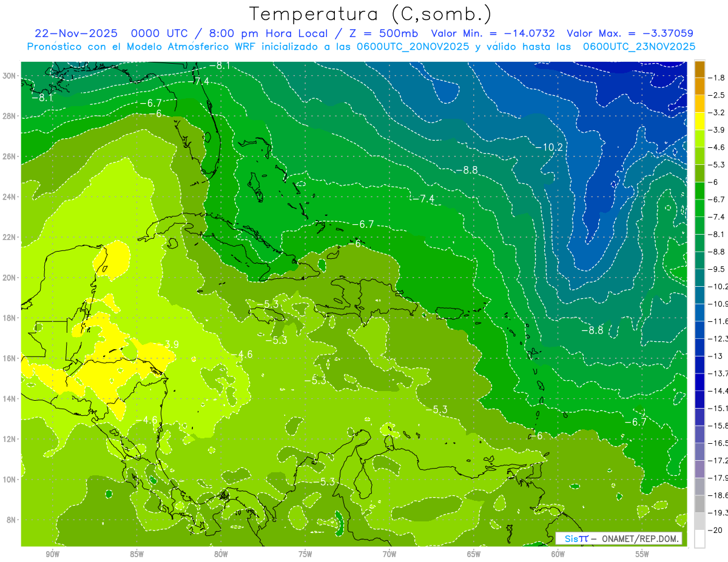Click the -16.5 value on the colorbar
Image resolution: width=728 pixels, height=562 pixels.
coord(718,443)
